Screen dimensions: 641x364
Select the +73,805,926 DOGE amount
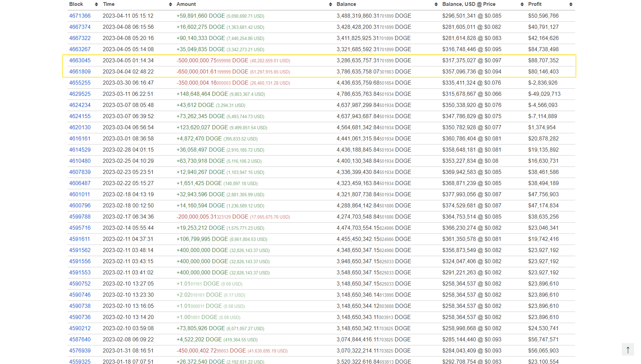click(x=200, y=328)
